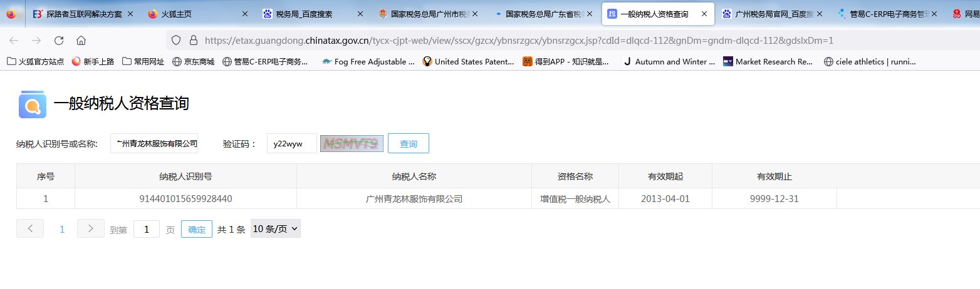Click the padlock site security icon

(193, 41)
